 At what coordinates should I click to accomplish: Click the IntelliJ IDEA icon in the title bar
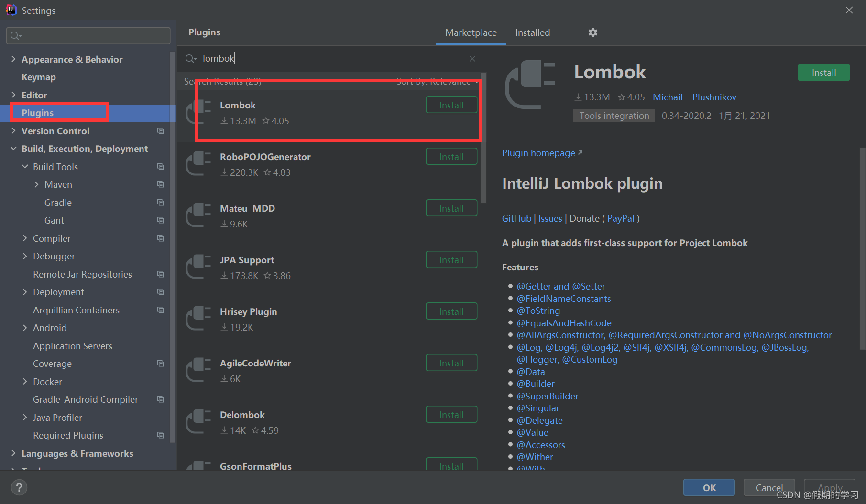11,10
